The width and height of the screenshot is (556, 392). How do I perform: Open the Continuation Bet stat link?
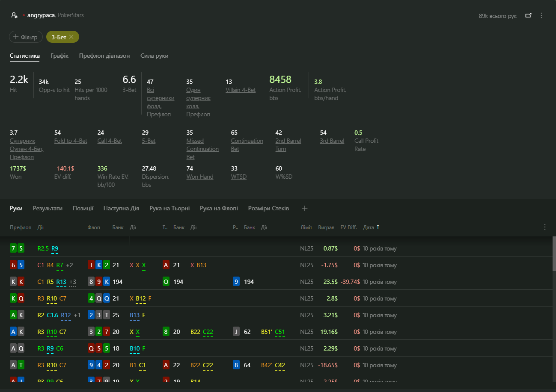pos(247,145)
